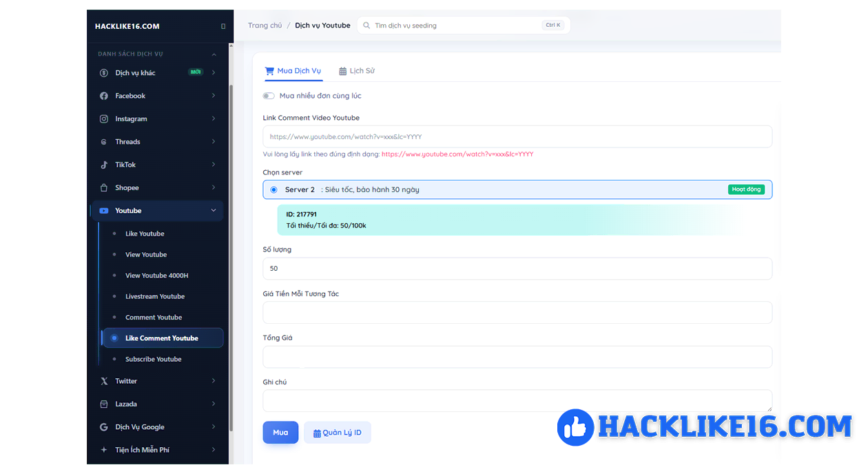
Task: Click the green Hoạt động status badge
Action: pos(746,189)
